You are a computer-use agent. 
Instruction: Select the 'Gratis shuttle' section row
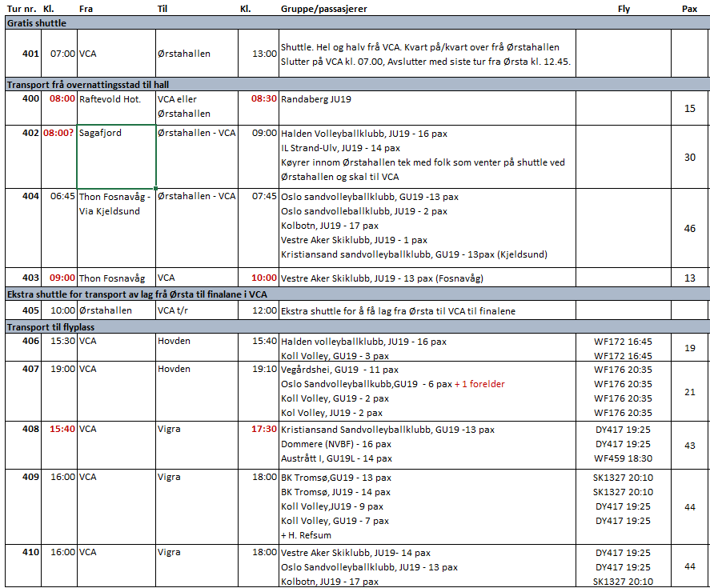[x=37, y=23]
